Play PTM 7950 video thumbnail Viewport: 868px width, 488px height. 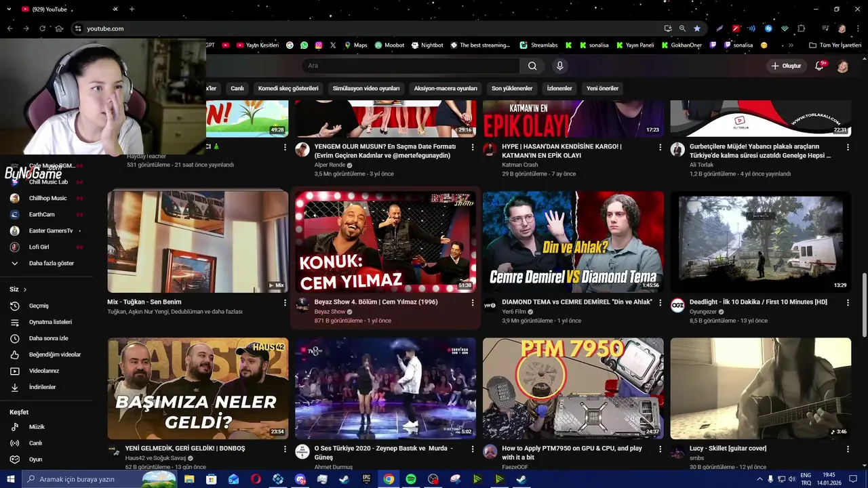(x=573, y=388)
